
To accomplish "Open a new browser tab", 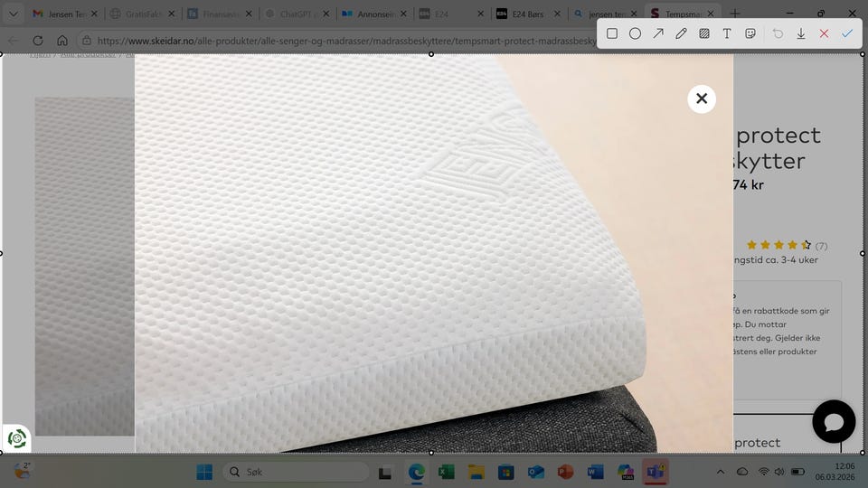I will point(735,14).
